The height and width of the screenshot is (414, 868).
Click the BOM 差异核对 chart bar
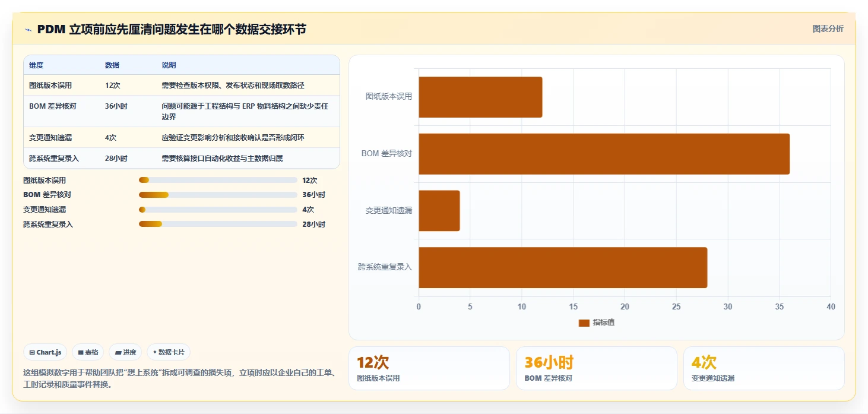click(x=604, y=154)
